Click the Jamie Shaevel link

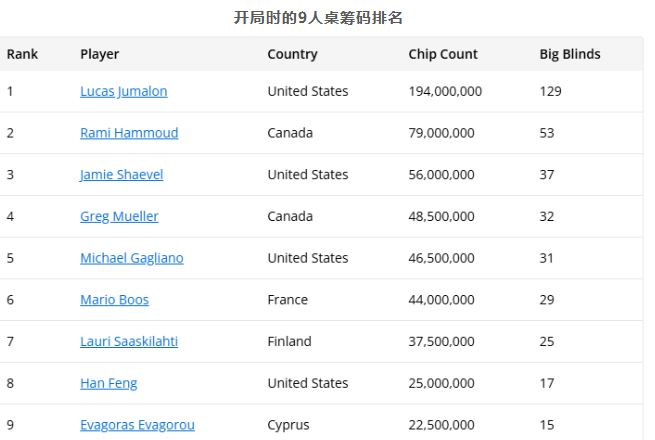[122, 175]
